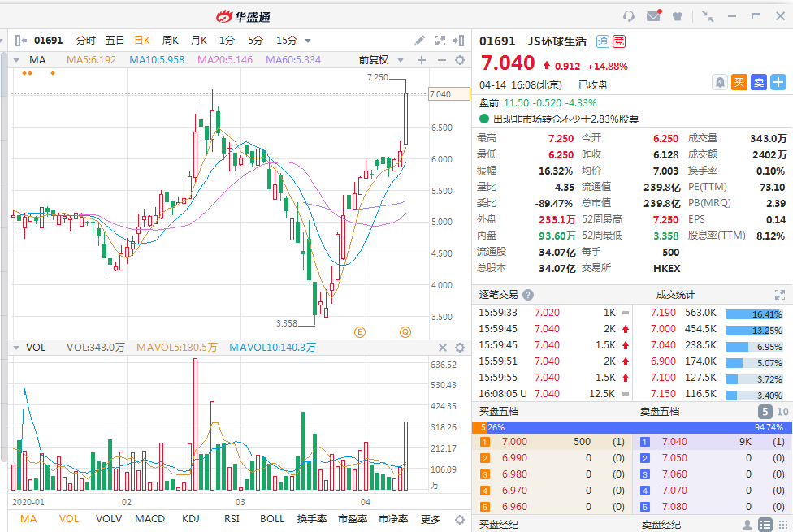Switch to 分时 intraday chart tab
This screenshot has width=793, height=532.
(86, 41)
